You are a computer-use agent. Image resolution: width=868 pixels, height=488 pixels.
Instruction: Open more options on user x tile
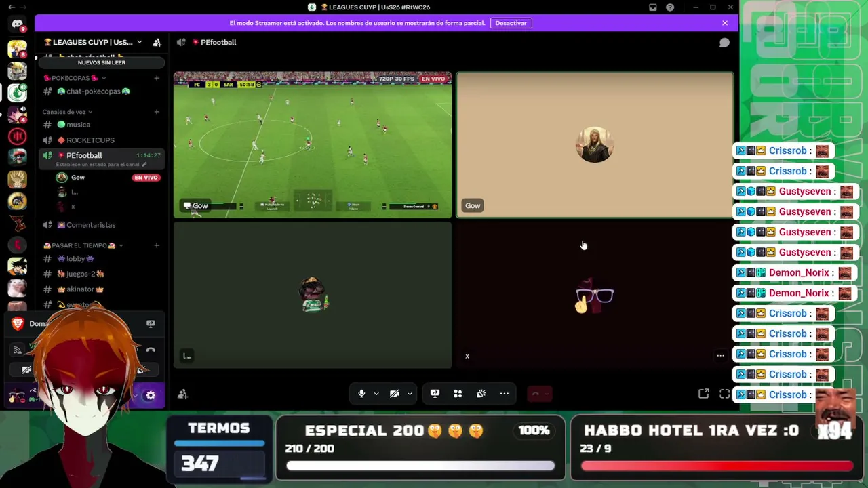point(720,356)
